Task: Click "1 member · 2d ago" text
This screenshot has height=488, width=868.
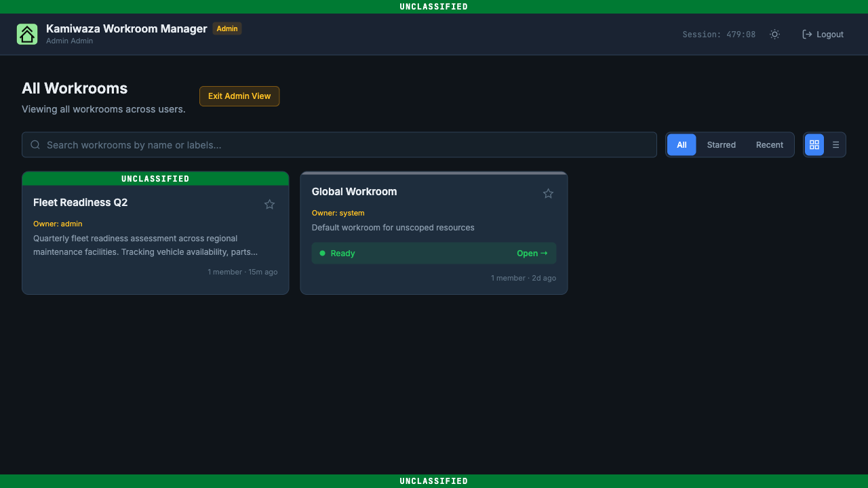Action: (524, 278)
